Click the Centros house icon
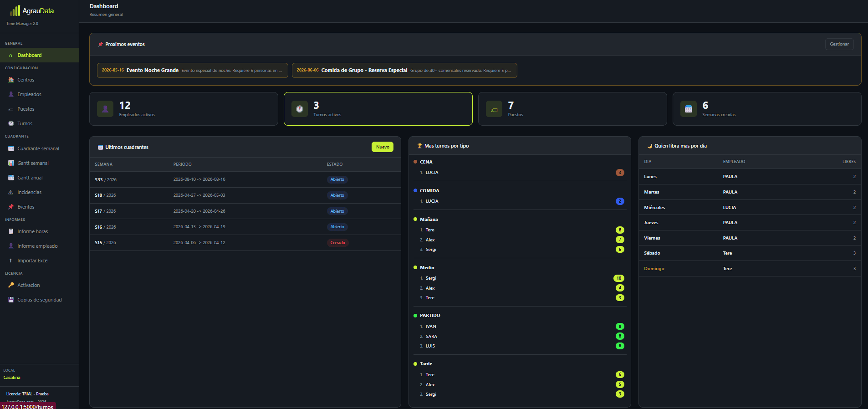Viewport: 868px width, 409px height. click(11, 80)
